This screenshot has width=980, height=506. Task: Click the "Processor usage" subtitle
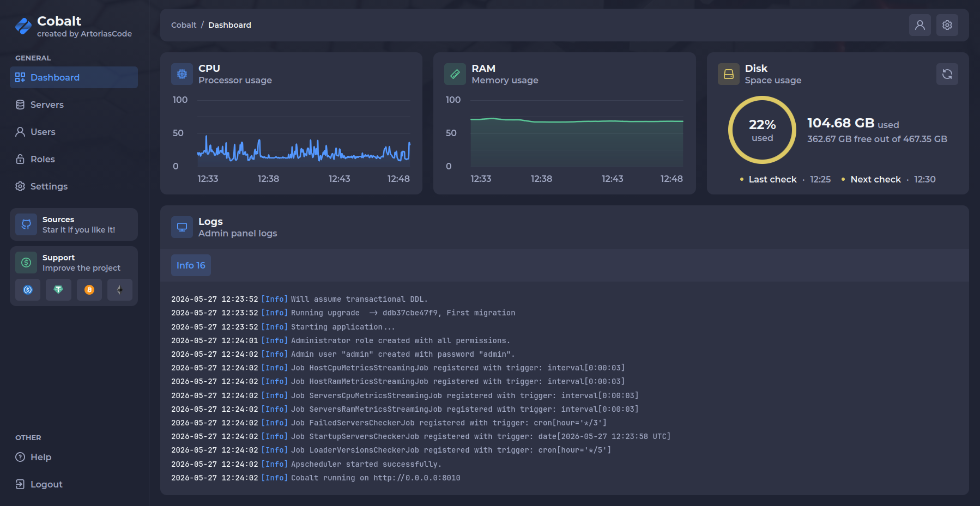pyautogui.click(x=235, y=80)
